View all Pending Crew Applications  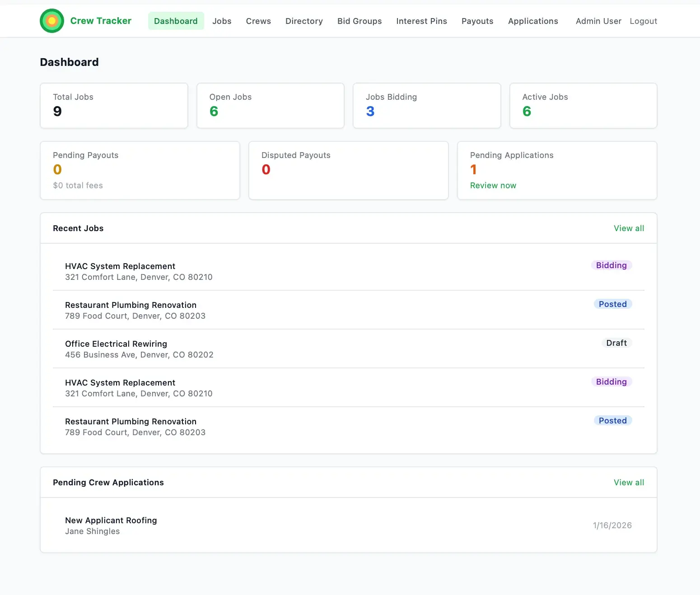[x=629, y=483]
